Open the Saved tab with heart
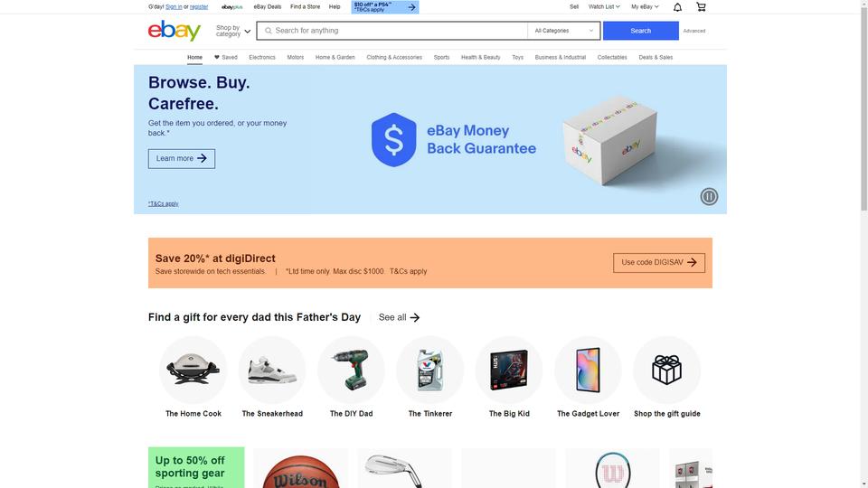The width and height of the screenshot is (868, 488). (x=226, y=58)
